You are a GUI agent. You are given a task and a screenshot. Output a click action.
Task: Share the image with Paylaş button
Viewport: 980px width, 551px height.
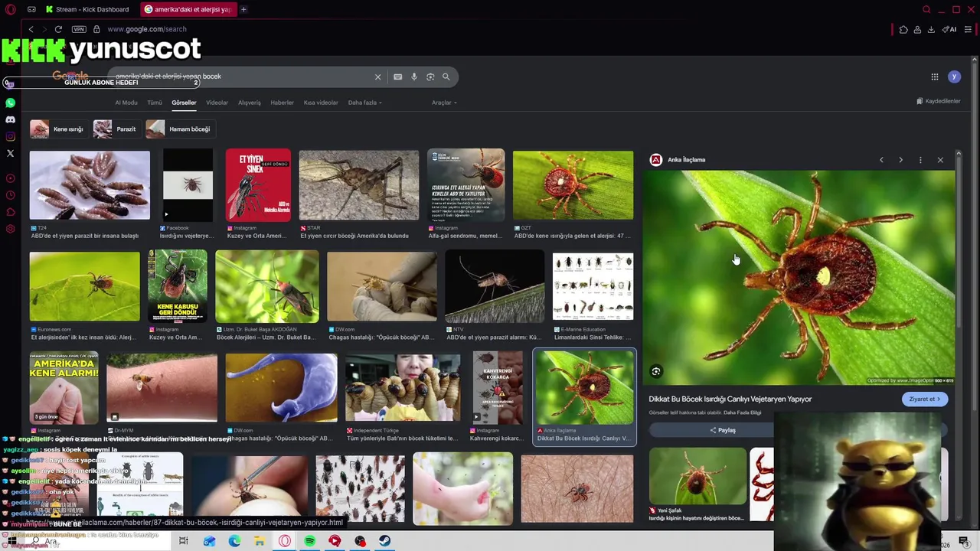coord(722,430)
